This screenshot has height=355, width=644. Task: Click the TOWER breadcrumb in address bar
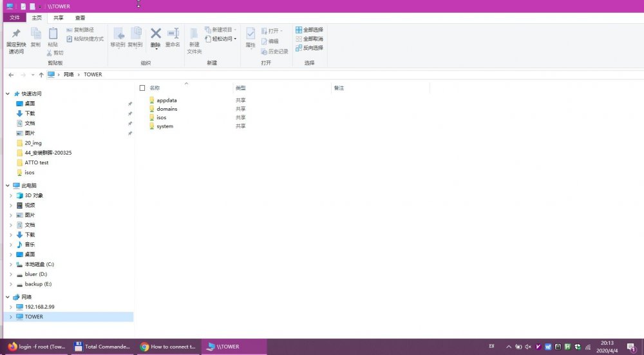(93, 75)
